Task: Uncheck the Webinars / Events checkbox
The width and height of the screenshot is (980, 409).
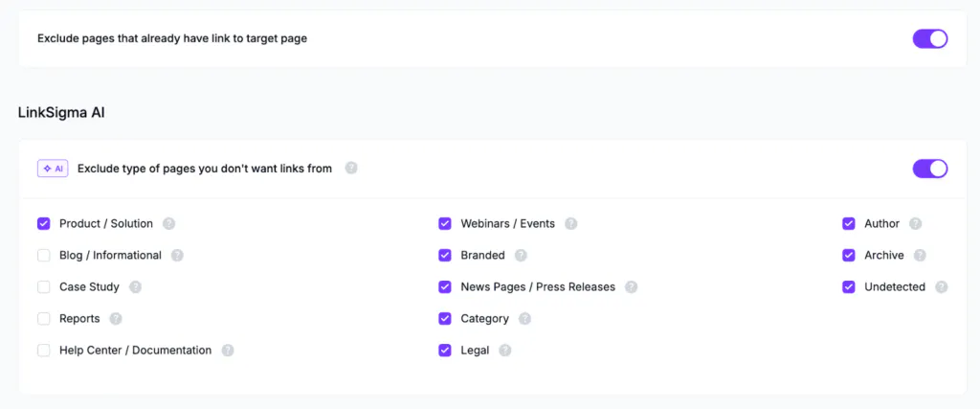Action: point(445,223)
